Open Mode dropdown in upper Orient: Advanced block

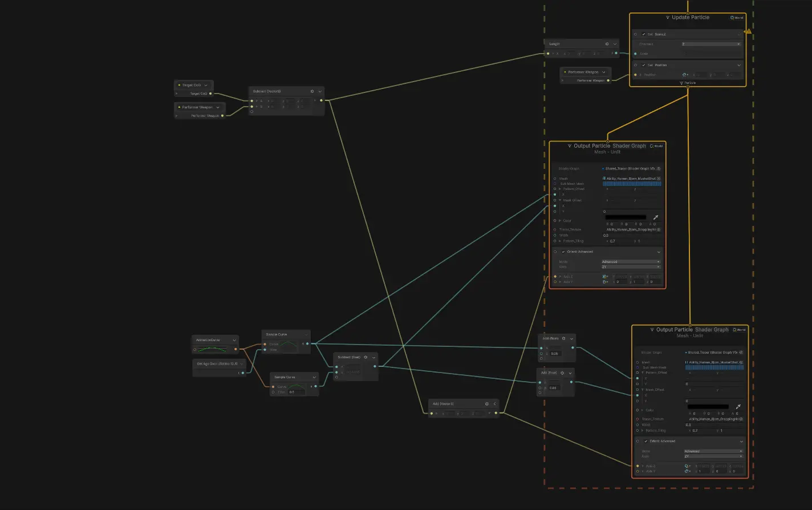[631, 262]
